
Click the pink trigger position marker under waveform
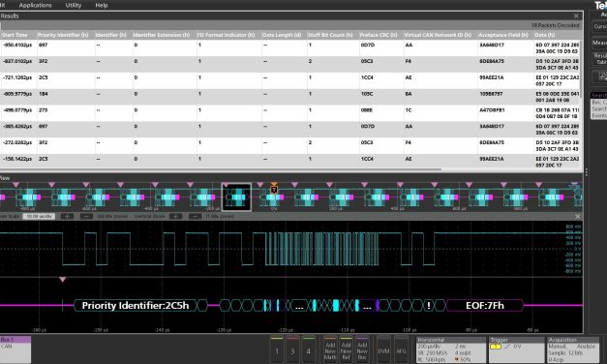pyautogui.click(x=62, y=279)
